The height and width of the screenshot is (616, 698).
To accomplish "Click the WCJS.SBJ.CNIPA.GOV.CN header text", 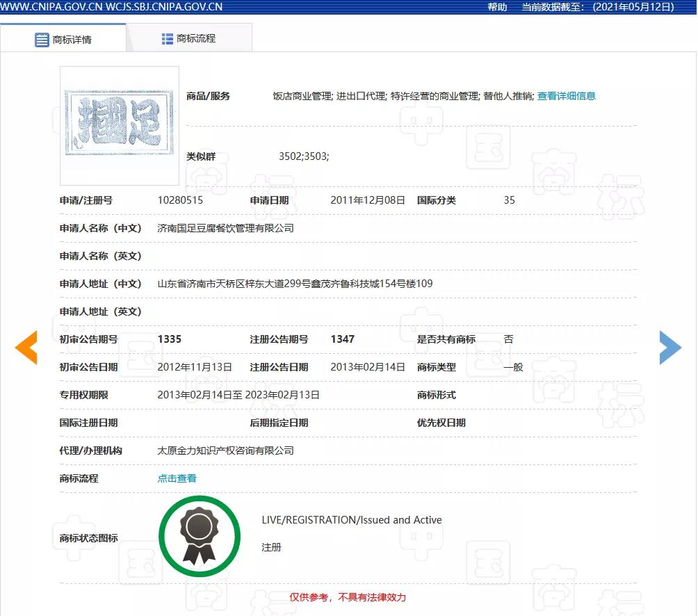I will pos(164,7).
